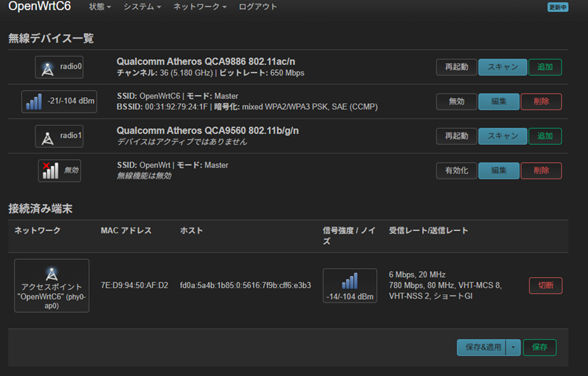
Task: Click the 保存&適用 button
Action: click(x=481, y=347)
